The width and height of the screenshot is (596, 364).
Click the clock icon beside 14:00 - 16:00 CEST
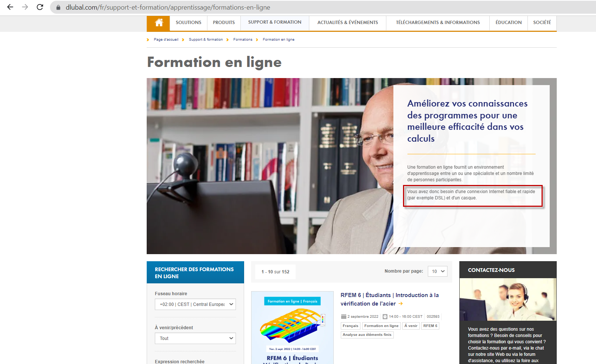coord(385,317)
